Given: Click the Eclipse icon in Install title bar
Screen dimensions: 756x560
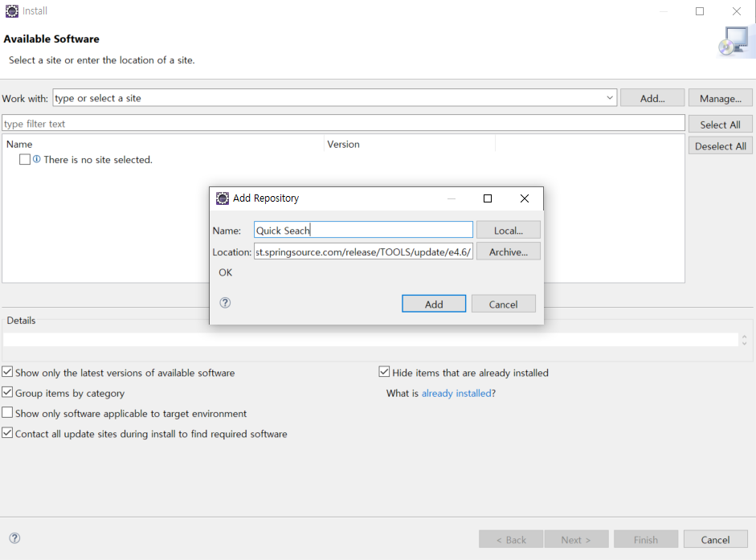Looking at the screenshot, I should [12, 11].
